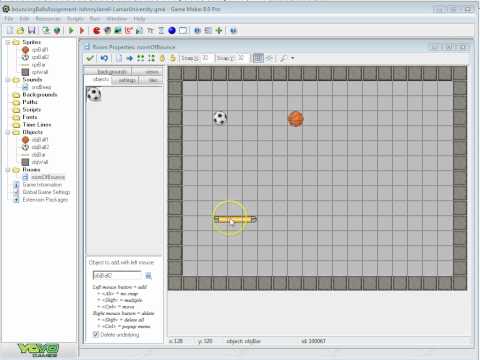Unlock all instances padlock icon
480x360 pixels.
[173, 58]
